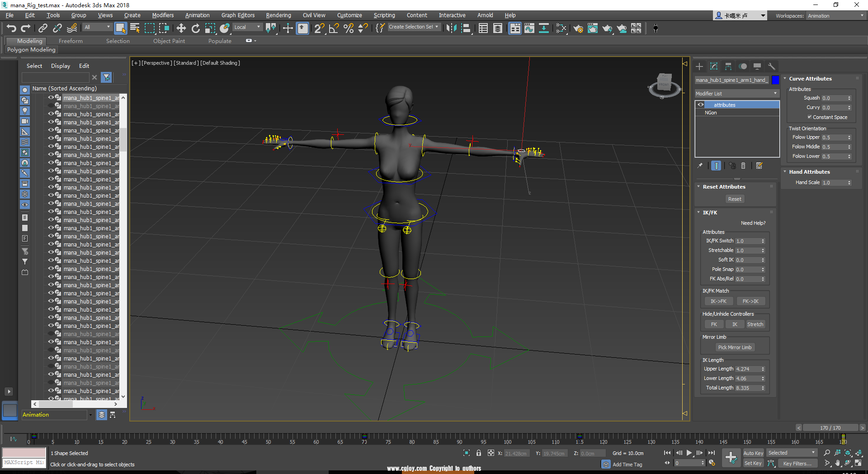This screenshot has height=474, width=868.
Task: Open the Render Setup teapot icon
Action: coord(578,28)
